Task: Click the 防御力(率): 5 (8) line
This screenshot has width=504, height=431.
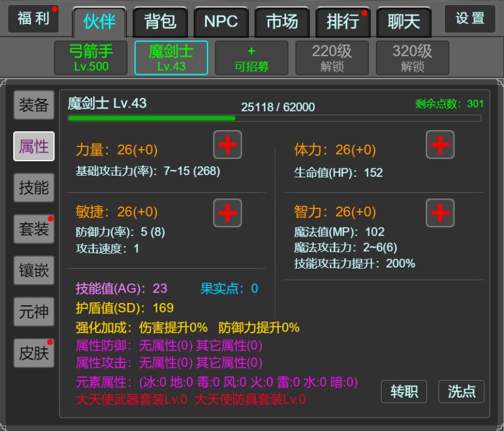Action: [x=120, y=232]
